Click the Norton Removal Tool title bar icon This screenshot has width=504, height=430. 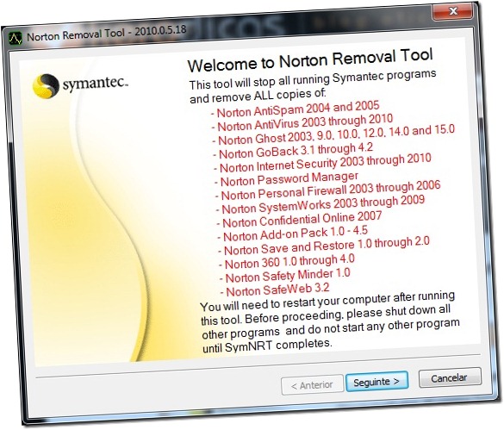(15, 39)
